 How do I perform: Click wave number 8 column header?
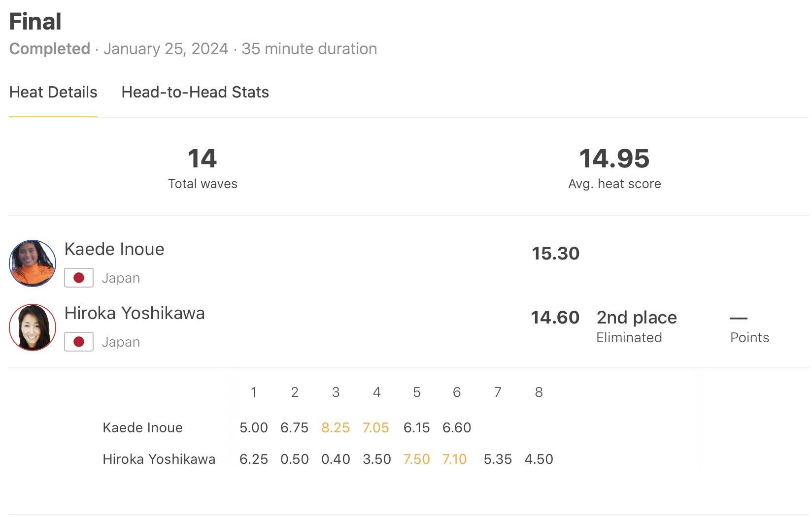click(539, 392)
